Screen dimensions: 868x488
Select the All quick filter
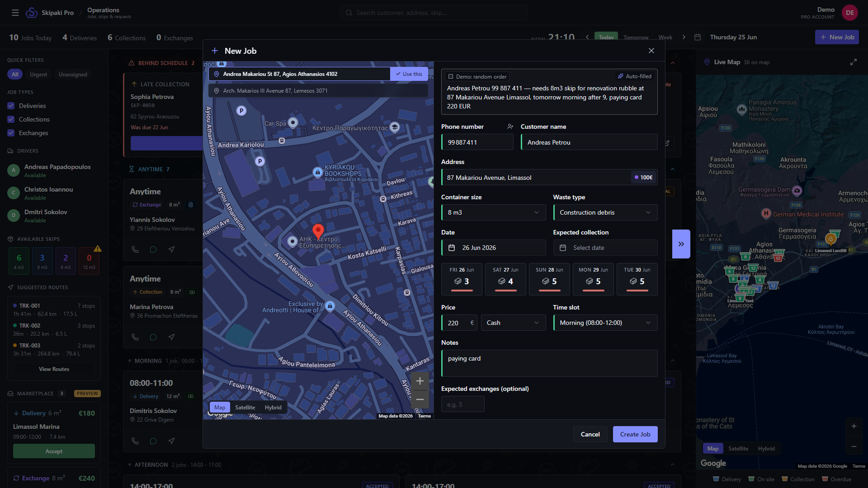[15, 75]
